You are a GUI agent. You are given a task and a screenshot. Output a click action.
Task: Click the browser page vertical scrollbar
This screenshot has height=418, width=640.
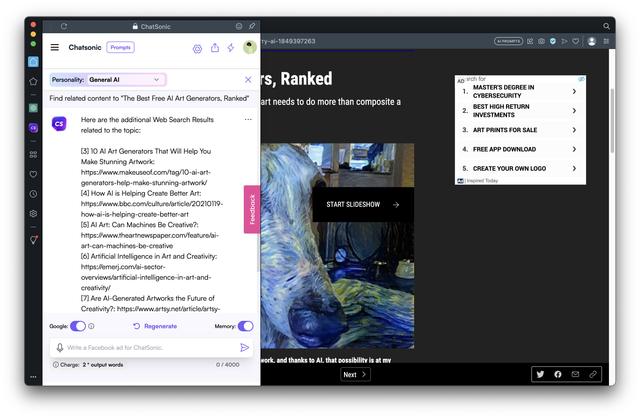pos(612,120)
